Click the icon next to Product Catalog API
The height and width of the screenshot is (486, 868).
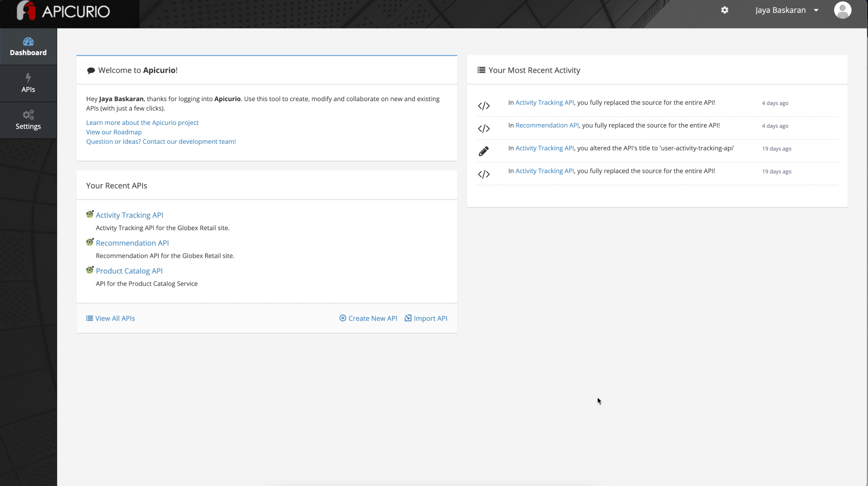click(90, 270)
